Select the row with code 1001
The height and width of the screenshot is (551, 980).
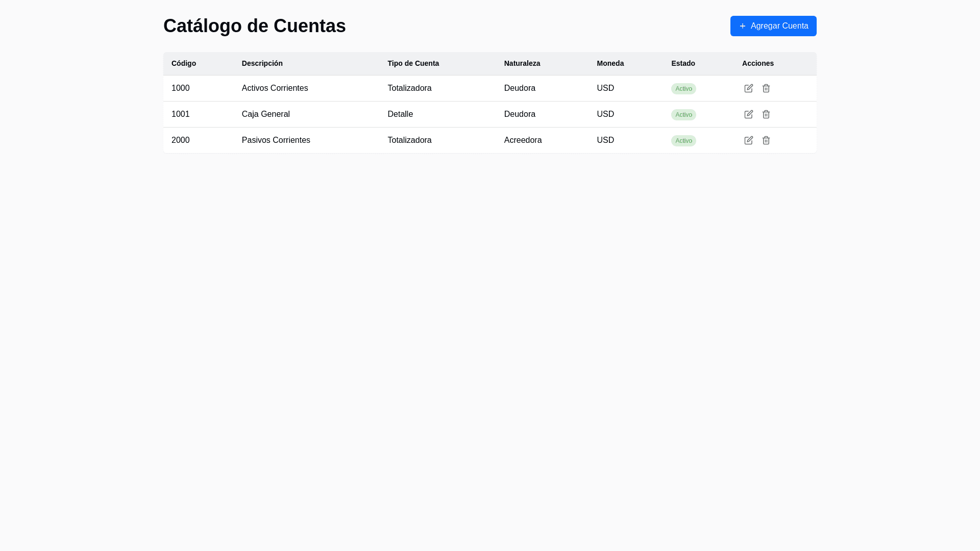(181, 114)
